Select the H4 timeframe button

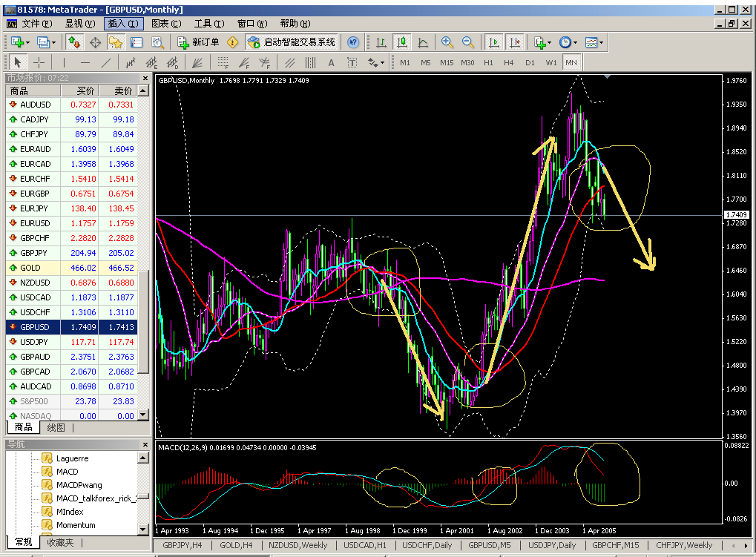point(509,62)
